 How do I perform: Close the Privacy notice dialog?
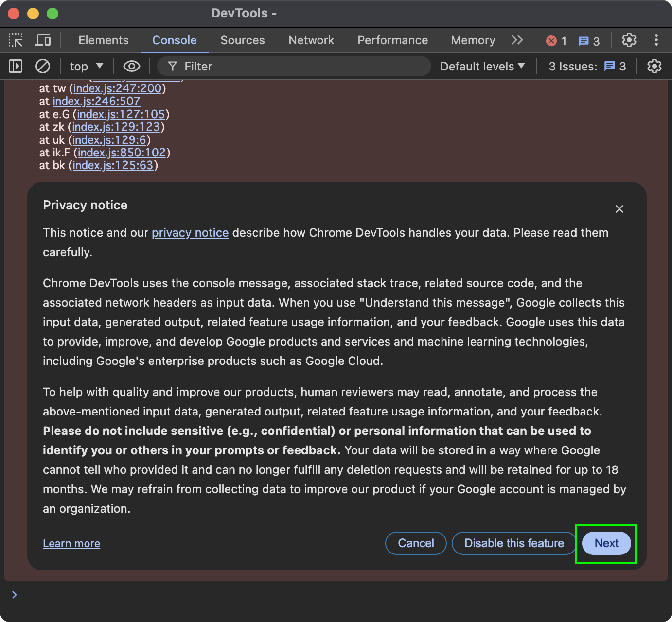point(619,209)
